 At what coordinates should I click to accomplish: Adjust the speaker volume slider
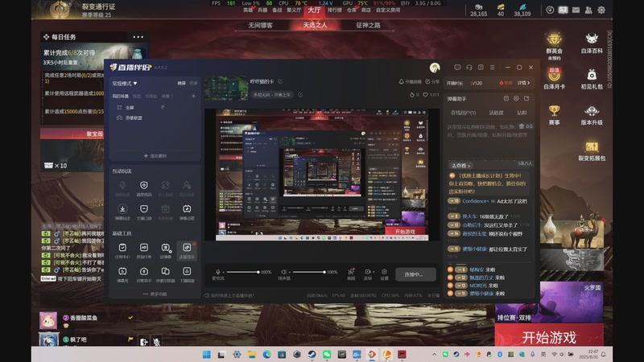pos(308,272)
